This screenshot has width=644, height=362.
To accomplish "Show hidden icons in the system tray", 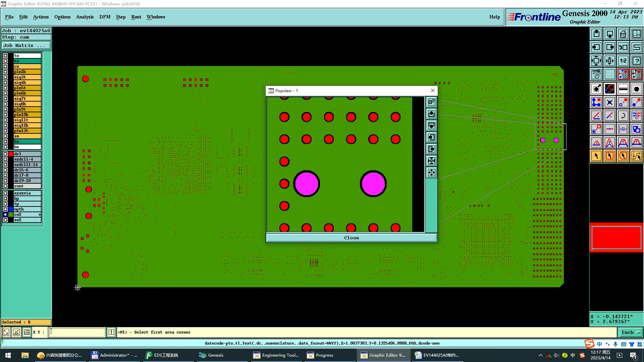I will (540, 355).
